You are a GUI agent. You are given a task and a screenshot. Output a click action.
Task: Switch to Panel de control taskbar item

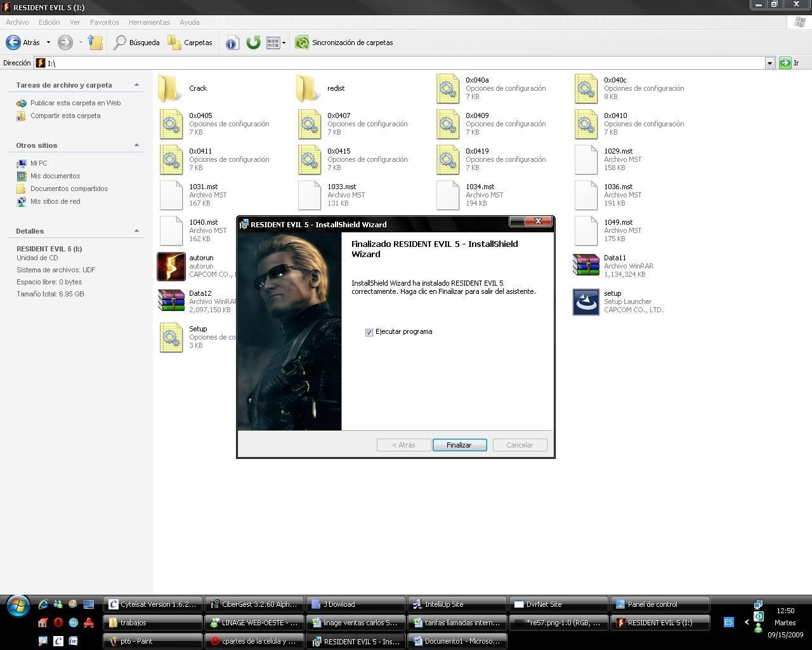click(x=660, y=604)
